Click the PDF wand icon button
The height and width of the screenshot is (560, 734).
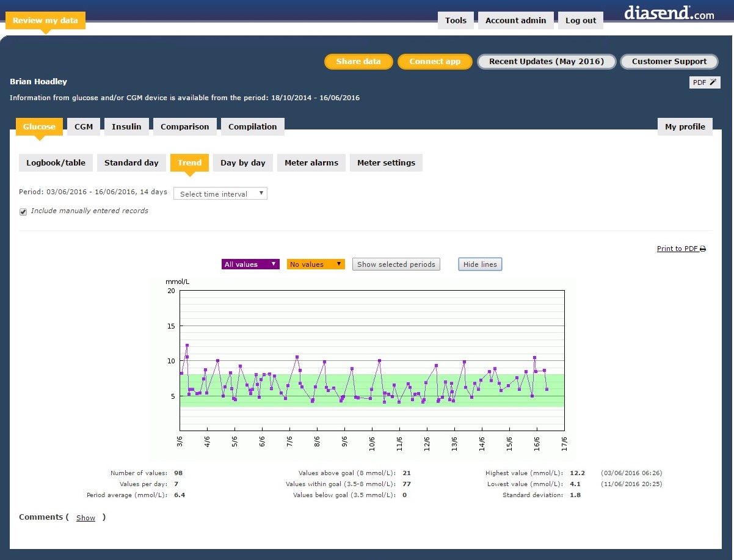[705, 82]
